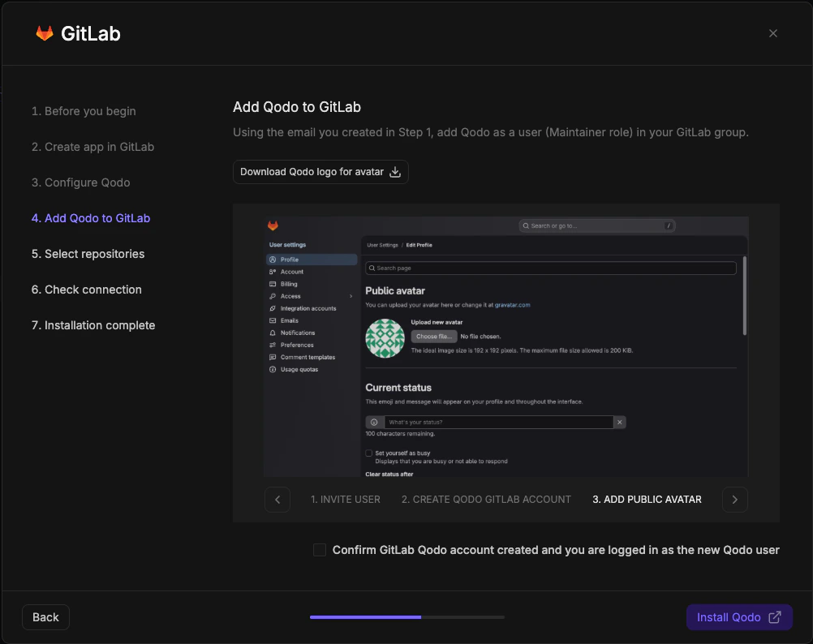813x644 pixels.
Task: Click the GitLab logo inside the preview screenshot
Action: pos(273,225)
